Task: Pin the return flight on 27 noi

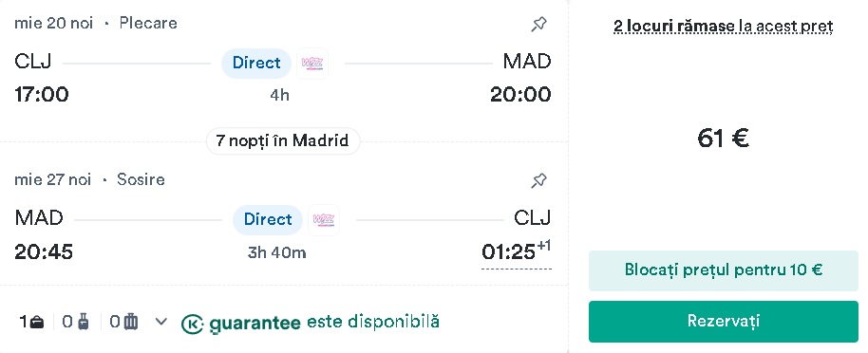Action: [x=538, y=180]
